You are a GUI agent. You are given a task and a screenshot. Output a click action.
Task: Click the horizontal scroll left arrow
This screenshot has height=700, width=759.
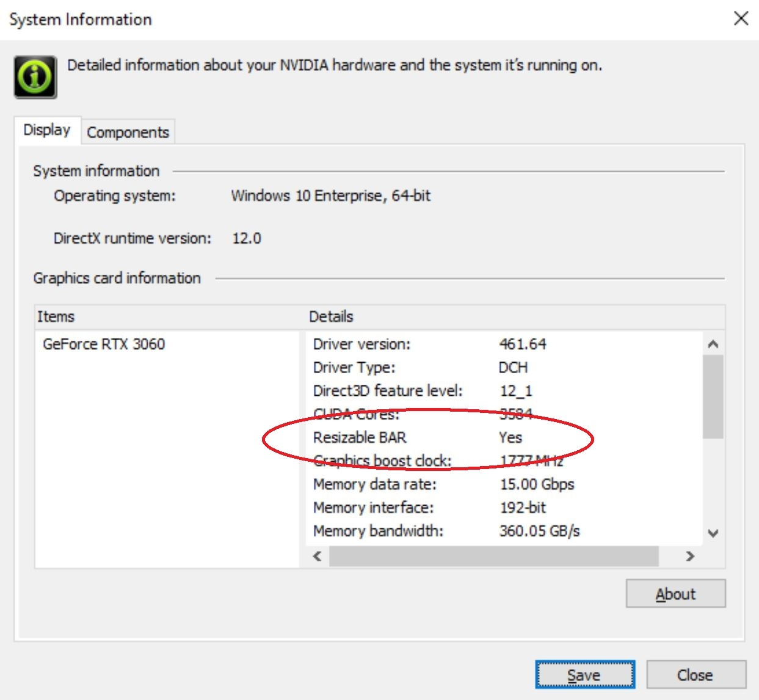coord(317,556)
